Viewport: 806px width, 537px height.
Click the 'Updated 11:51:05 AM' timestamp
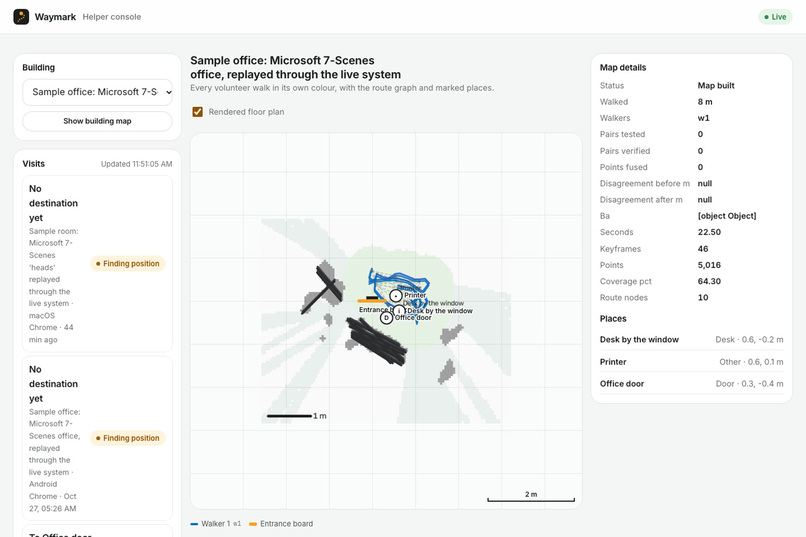136,164
